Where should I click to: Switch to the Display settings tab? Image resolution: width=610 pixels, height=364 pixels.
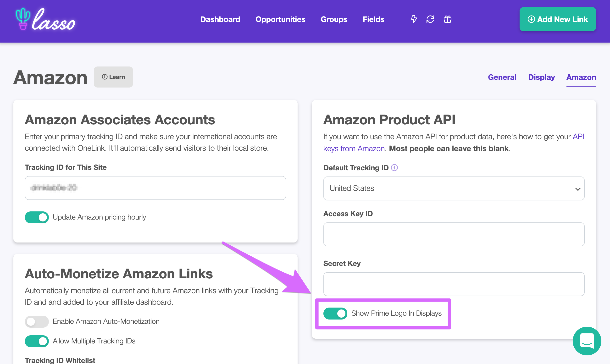coord(541,77)
